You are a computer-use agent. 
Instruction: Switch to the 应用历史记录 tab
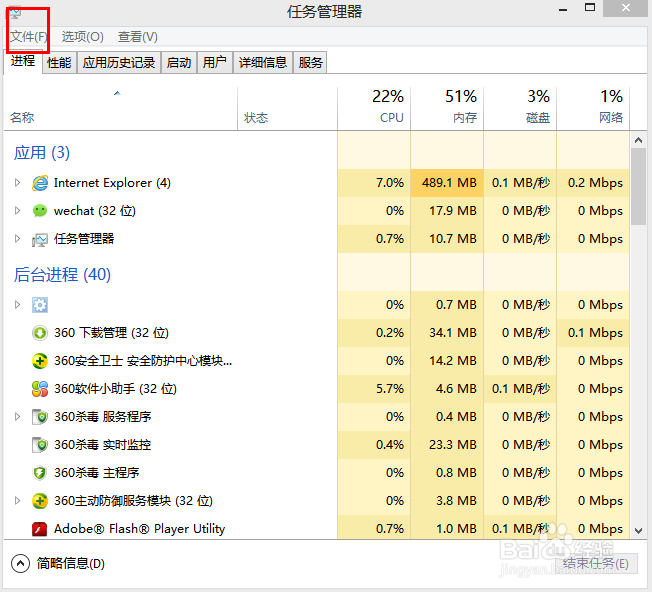(x=119, y=63)
